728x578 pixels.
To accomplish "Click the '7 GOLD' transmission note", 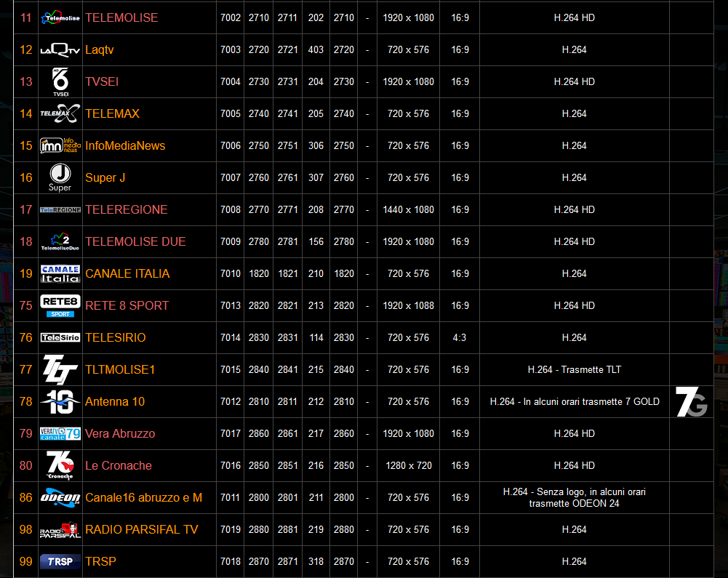I will click(575, 401).
